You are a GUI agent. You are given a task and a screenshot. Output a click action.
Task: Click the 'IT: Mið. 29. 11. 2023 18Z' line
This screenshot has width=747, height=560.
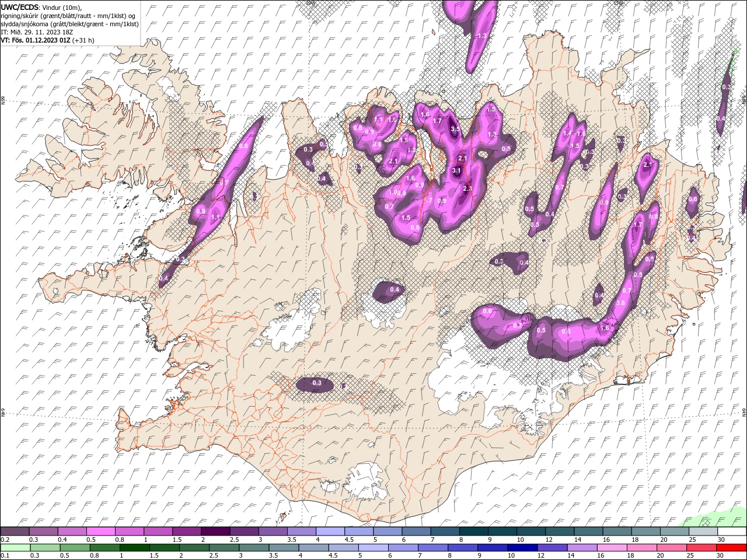(x=36, y=32)
